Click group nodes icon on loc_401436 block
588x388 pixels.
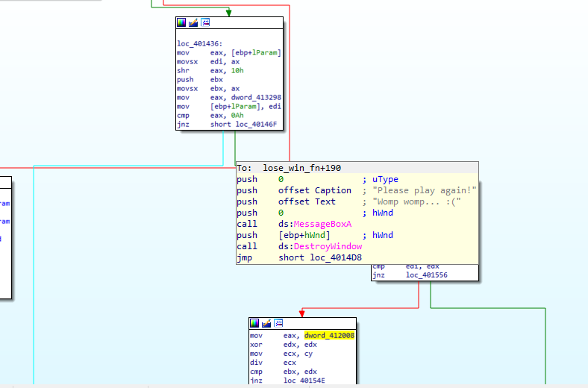[204, 24]
